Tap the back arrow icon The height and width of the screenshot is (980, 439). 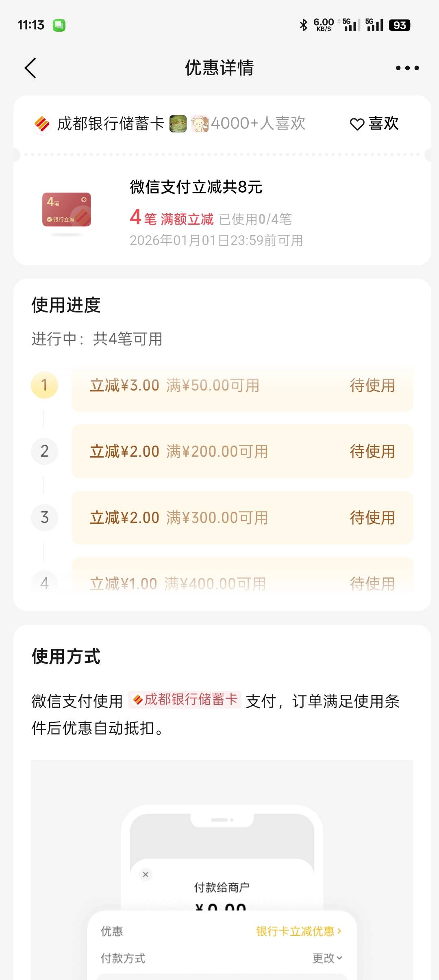pos(30,68)
